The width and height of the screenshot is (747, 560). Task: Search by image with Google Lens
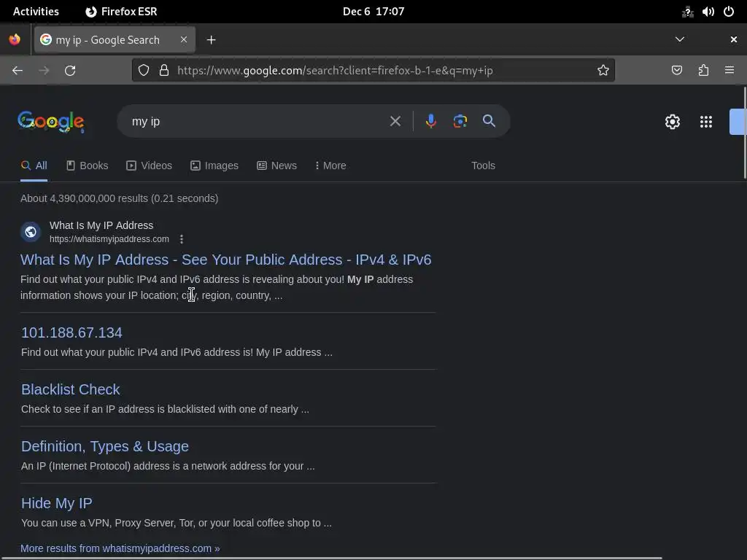pyautogui.click(x=460, y=121)
